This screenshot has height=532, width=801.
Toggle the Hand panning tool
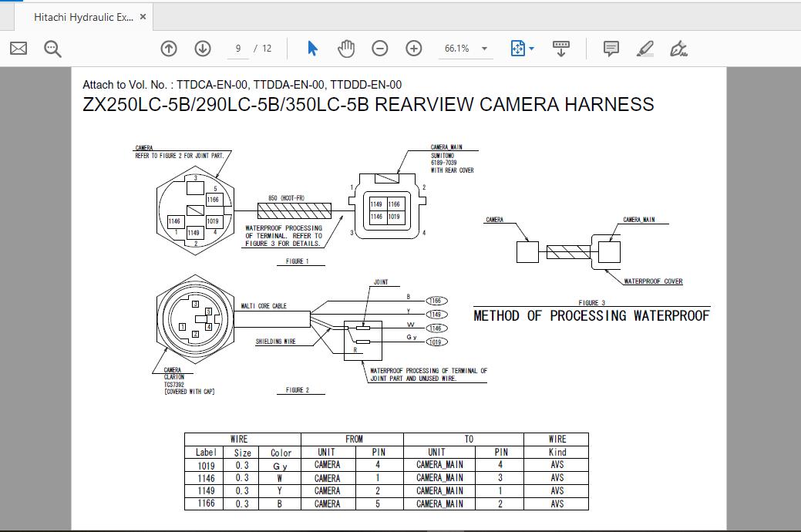click(346, 48)
